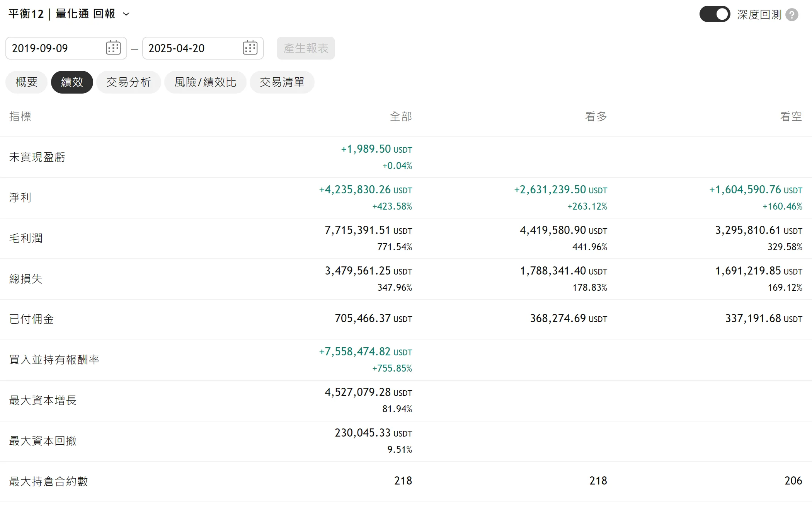This screenshot has width=812, height=505.
Task: Select the 最大持倉合約數 row label
Action: (x=48, y=481)
